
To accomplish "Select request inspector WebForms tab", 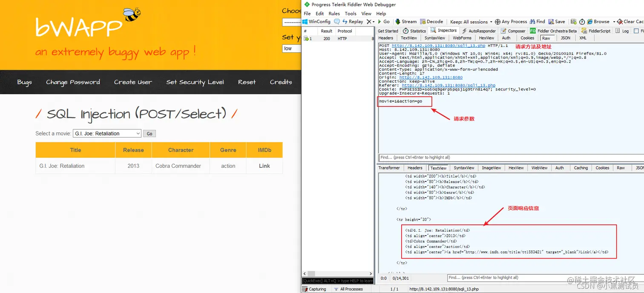I will 462,38.
